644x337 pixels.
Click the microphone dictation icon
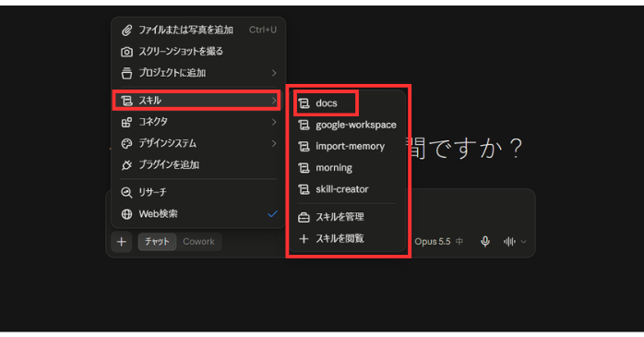point(485,242)
